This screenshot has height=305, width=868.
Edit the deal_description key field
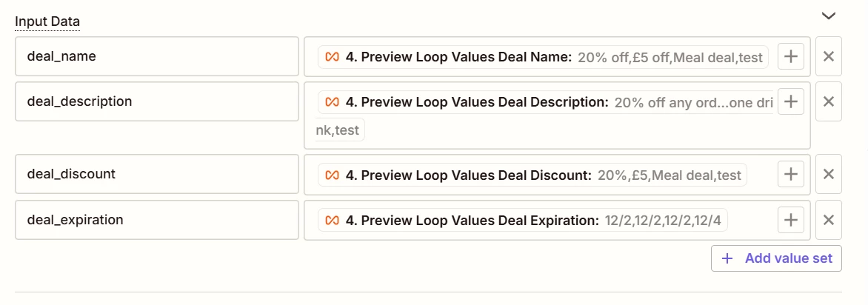tap(157, 102)
